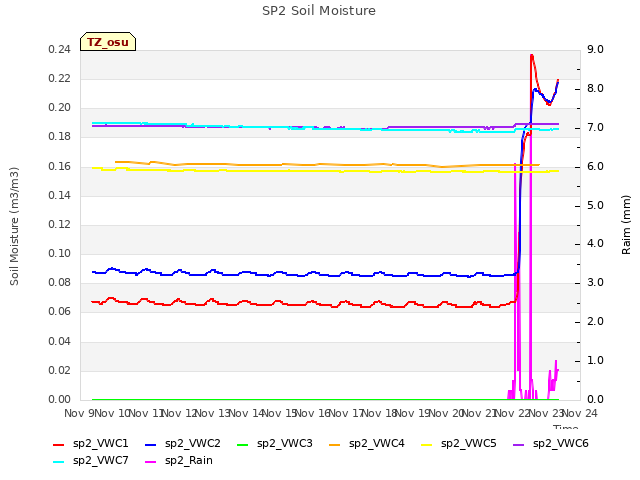Screen dimensions: 640x480
Task: Select the sp2_Rain legend label
Action: click(189, 461)
